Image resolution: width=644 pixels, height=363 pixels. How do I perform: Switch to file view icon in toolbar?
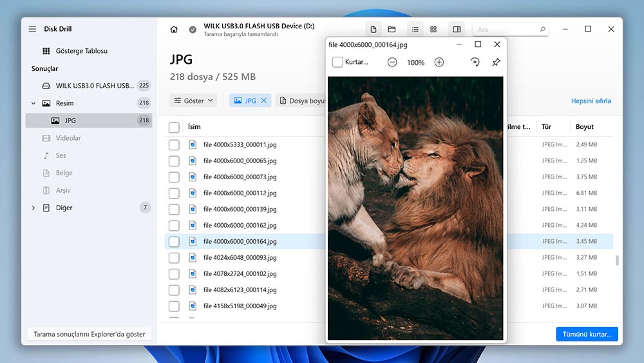click(374, 29)
